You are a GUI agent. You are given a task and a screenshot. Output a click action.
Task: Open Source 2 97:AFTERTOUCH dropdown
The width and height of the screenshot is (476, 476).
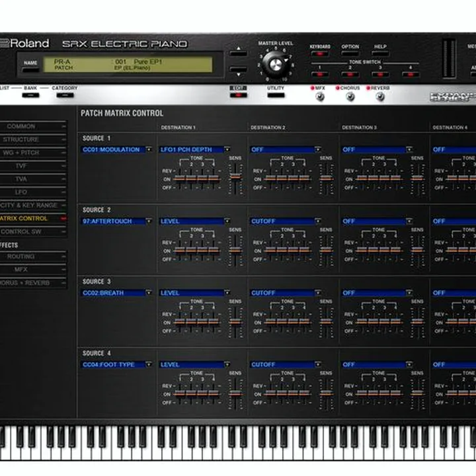point(117,221)
